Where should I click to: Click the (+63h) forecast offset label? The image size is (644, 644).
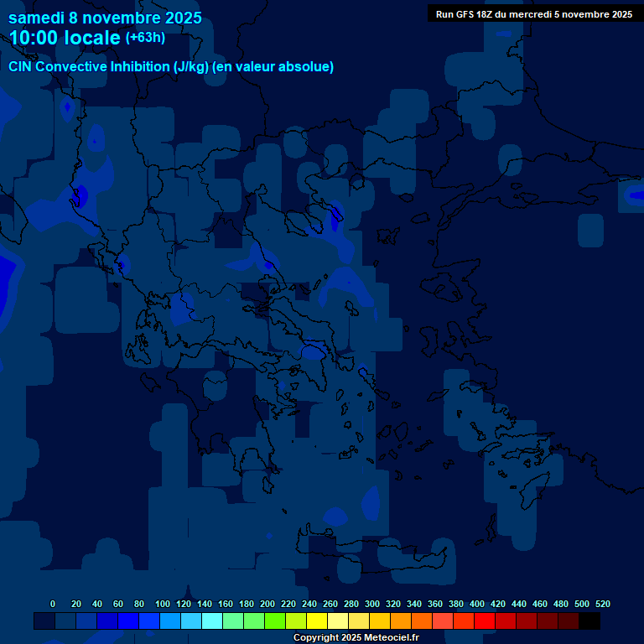click(x=145, y=38)
